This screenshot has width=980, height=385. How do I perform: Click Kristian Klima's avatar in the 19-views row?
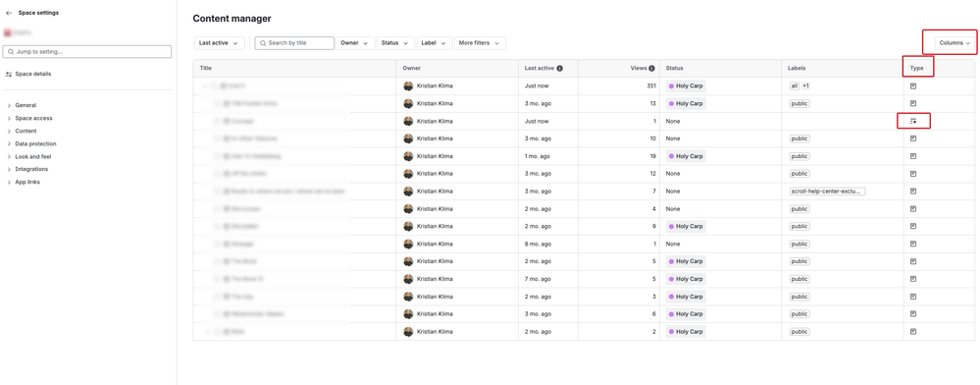pyautogui.click(x=408, y=156)
